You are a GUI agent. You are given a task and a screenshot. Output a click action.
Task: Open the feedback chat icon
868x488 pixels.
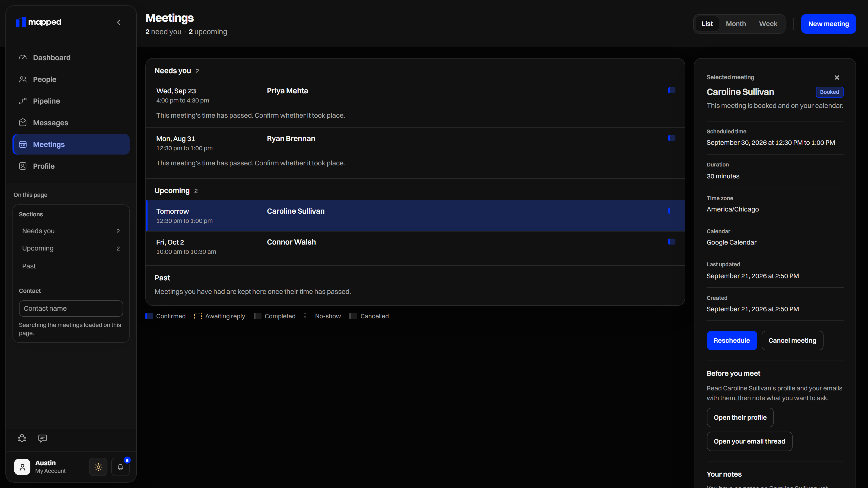[x=43, y=438]
